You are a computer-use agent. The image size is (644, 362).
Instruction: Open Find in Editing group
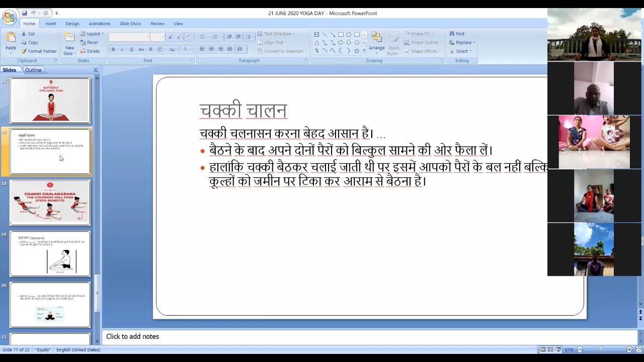tap(457, 34)
